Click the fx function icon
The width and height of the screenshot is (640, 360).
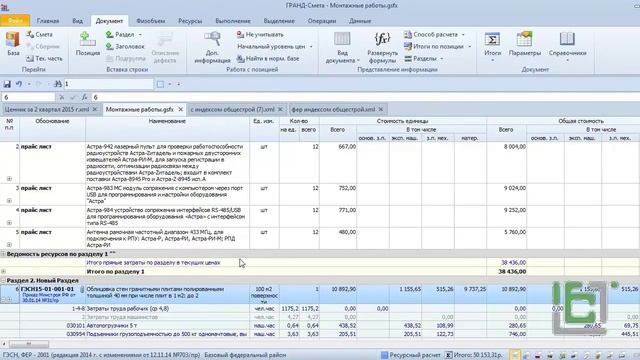[84, 97]
